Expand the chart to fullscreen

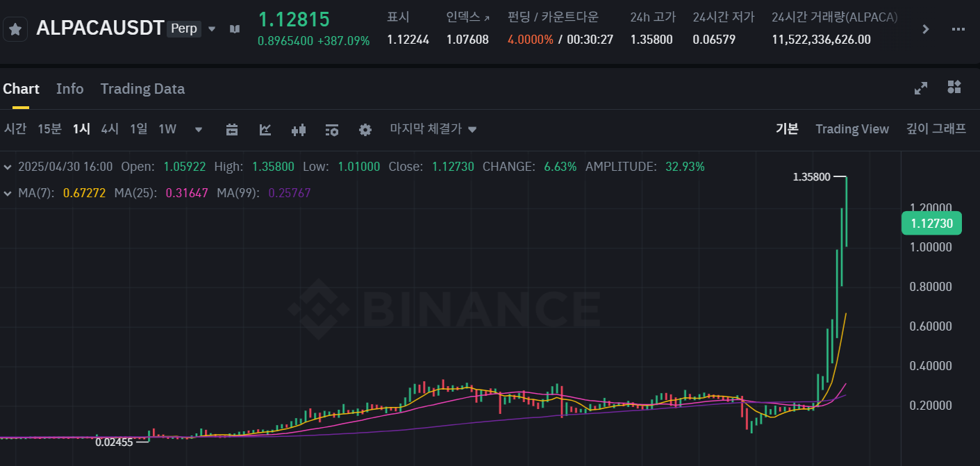tap(921, 88)
